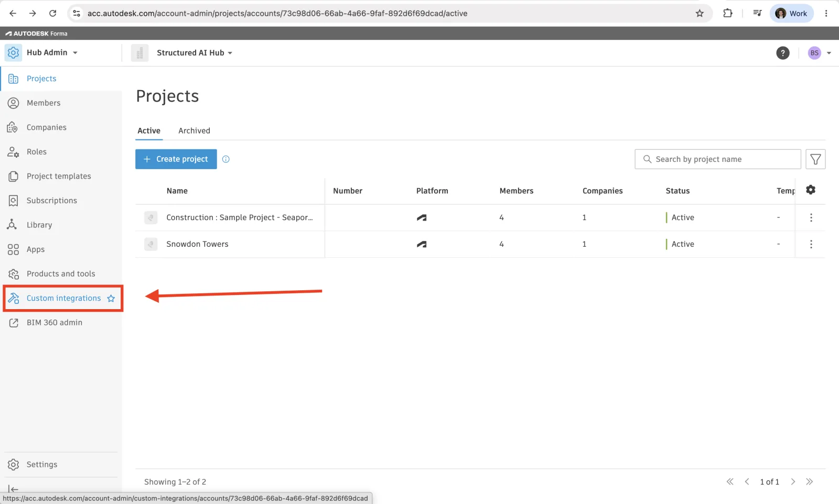Click the Library network icon
839x504 pixels.
[x=13, y=225]
